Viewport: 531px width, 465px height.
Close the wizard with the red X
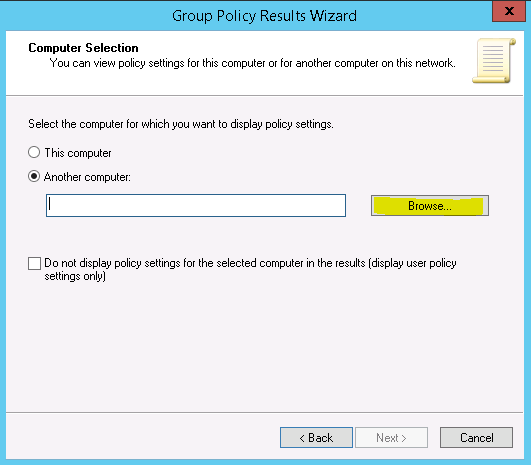[x=509, y=11]
